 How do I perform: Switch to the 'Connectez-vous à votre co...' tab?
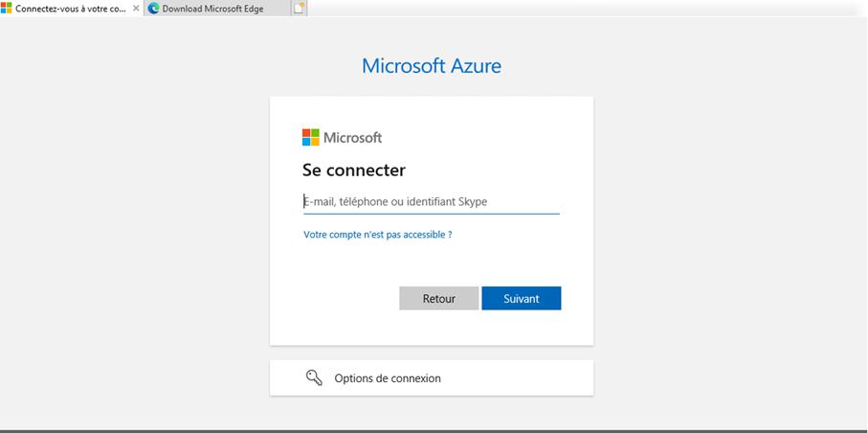tap(71, 9)
